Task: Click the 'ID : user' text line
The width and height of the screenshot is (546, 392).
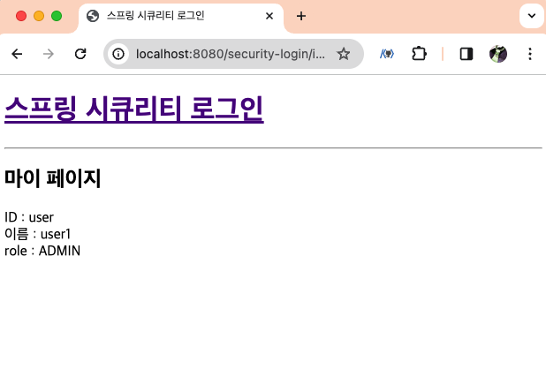Action: point(29,217)
